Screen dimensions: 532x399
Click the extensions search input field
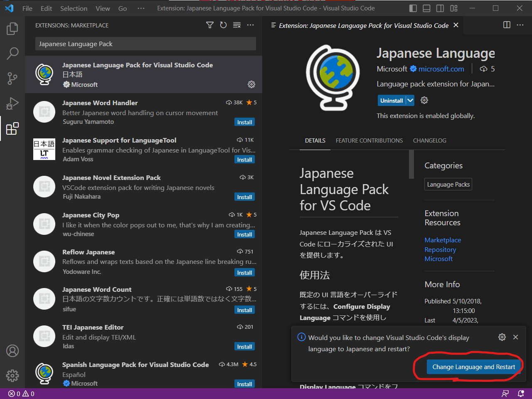pos(145,44)
